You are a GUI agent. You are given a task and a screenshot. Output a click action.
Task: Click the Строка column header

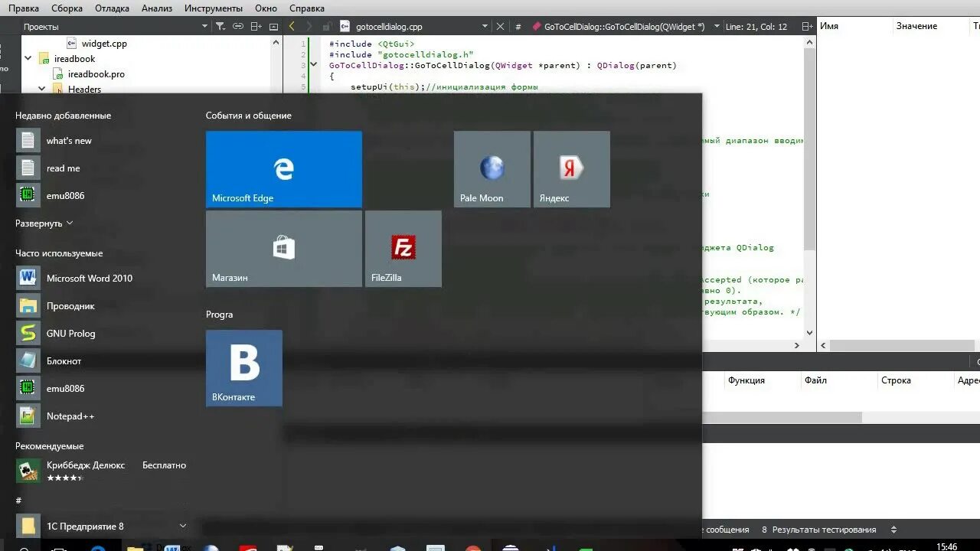pyautogui.click(x=896, y=380)
